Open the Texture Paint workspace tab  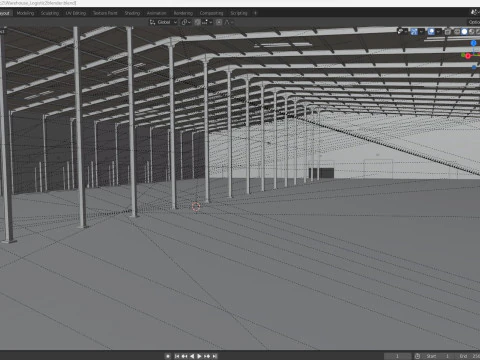[x=105, y=13]
